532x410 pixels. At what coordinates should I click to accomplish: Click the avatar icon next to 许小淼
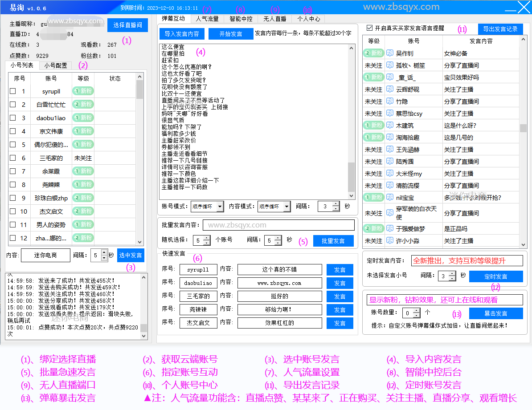tap(390, 241)
